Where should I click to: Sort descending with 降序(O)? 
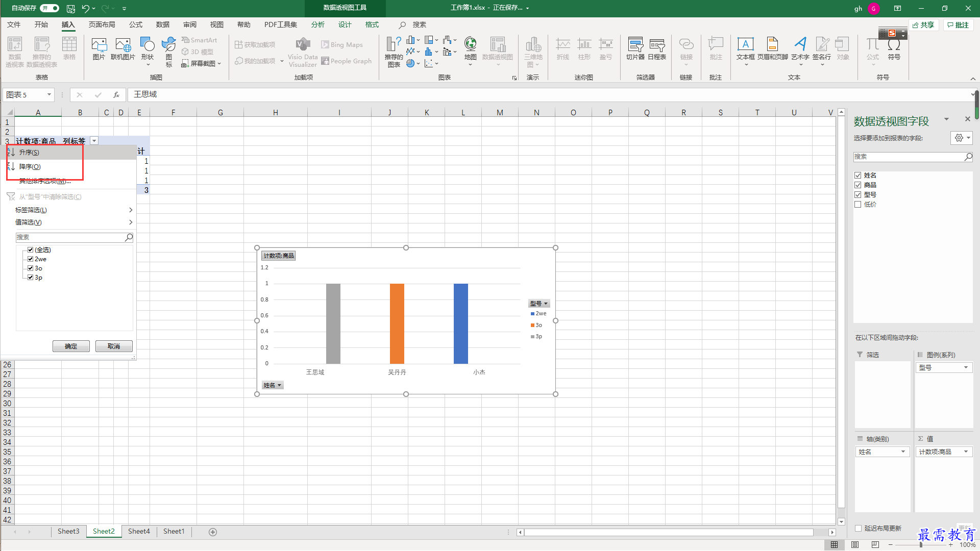(68, 167)
